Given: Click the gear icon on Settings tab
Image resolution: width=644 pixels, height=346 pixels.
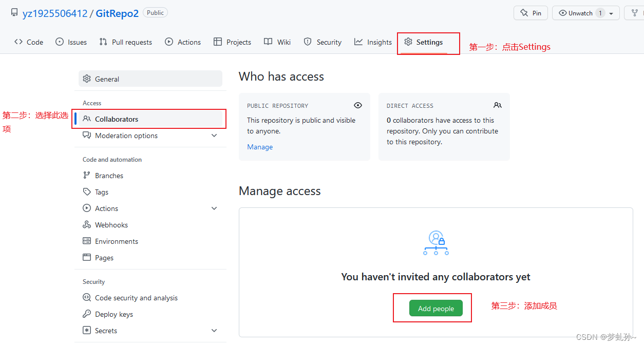Looking at the screenshot, I should tap(408, 42).
